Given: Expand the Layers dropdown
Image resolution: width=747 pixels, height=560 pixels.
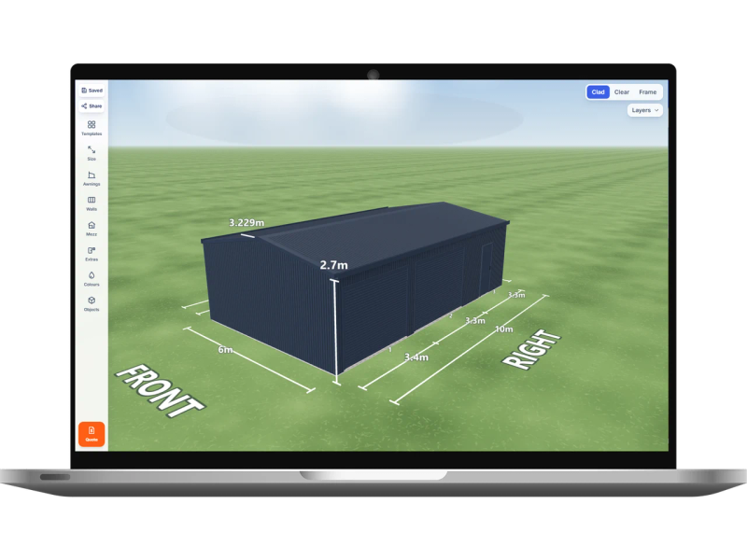Looking at the screenshot, I should pos(644,110).
